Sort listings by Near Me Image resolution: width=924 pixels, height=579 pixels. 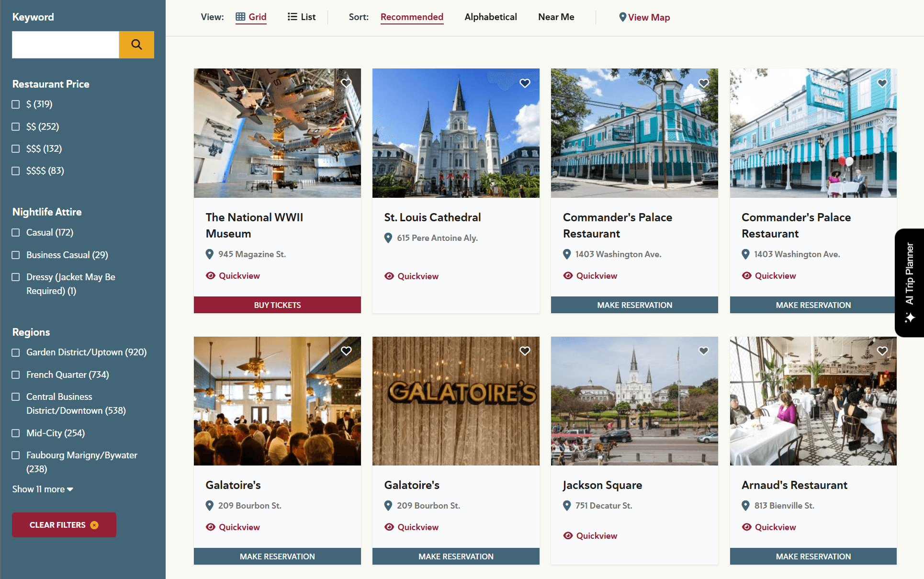point(556,17)
